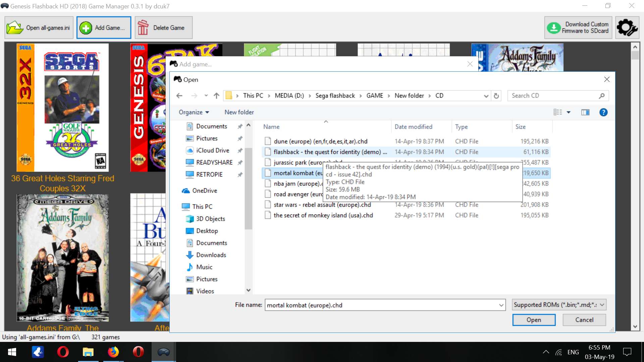Screen dimensions: 644x362
Task: Click the Delete Game button
Action: [164, 28]
